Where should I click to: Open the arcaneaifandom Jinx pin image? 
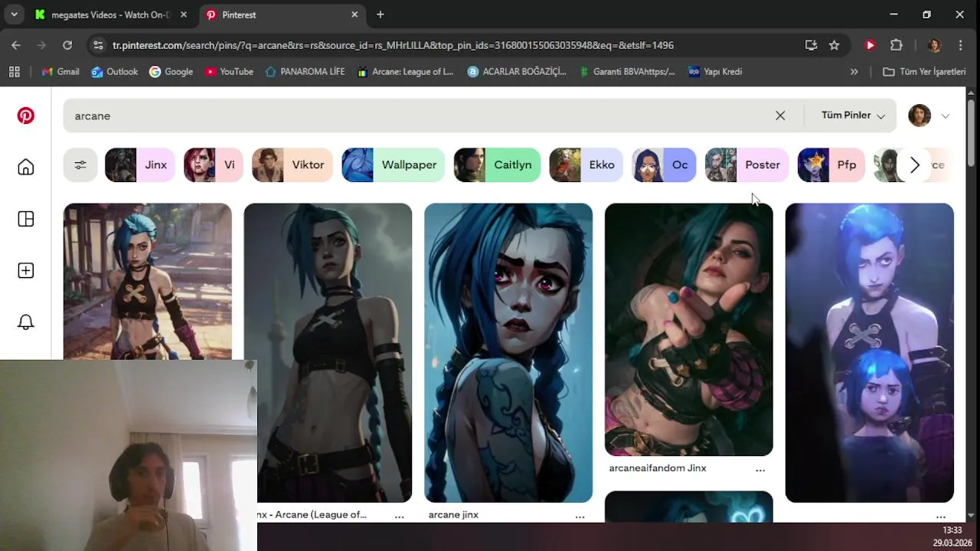pos(689,329)
